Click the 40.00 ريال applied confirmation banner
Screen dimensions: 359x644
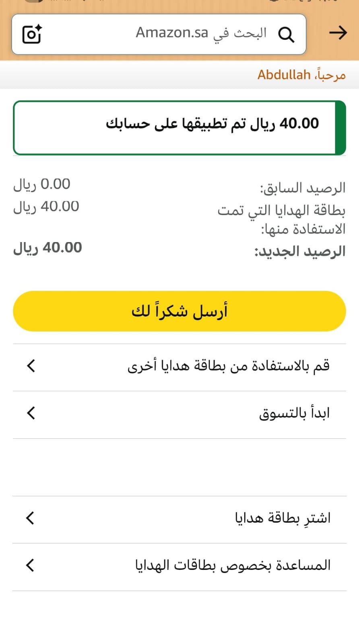pos(212,124)
